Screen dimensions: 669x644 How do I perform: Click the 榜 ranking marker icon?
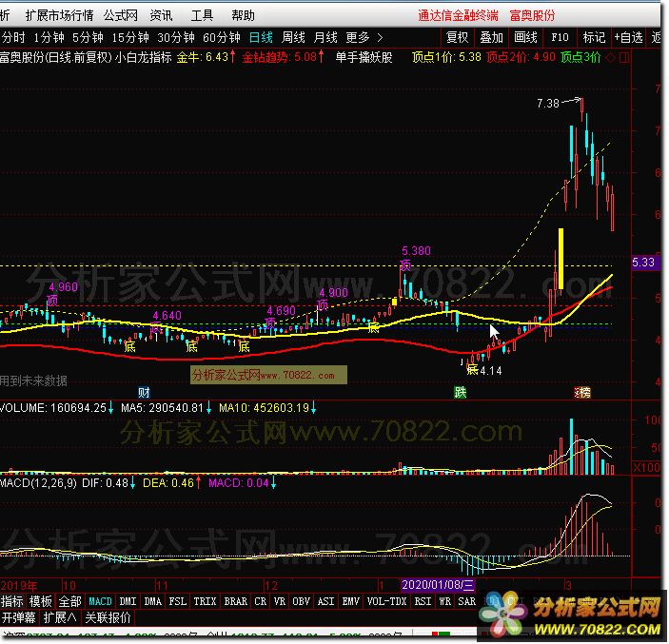pyautogui.click(x=580, y=393)
